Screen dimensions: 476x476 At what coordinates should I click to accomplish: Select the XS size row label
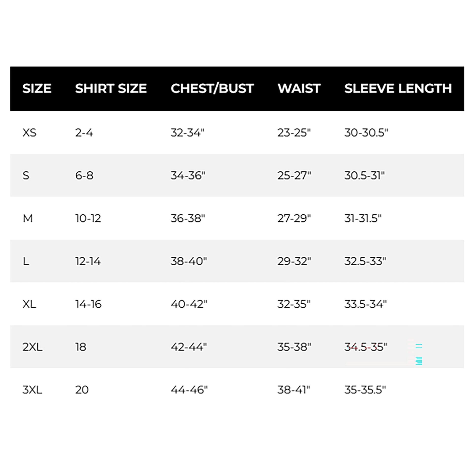[29, 133]
